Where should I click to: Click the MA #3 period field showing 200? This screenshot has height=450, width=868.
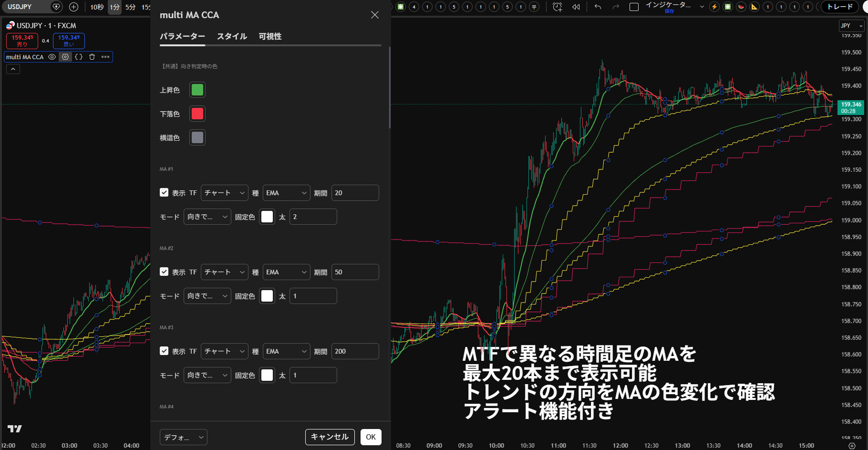click(x=355, y=351)
